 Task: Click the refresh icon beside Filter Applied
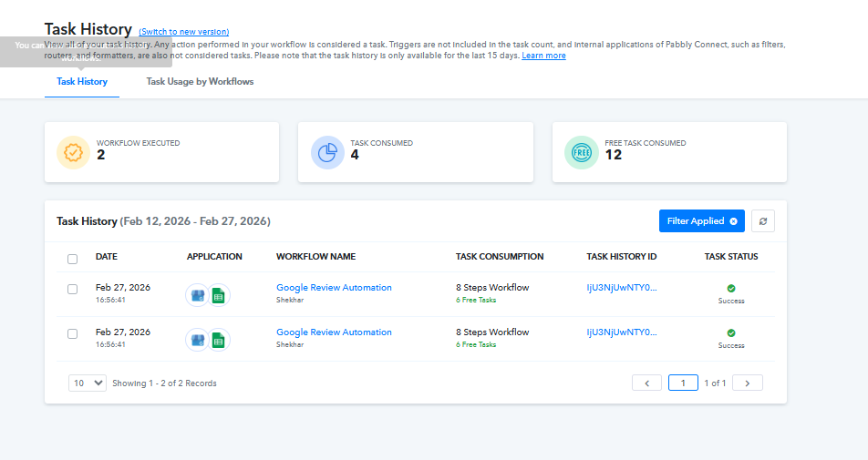pyautogui.click(x=762, y=221)
